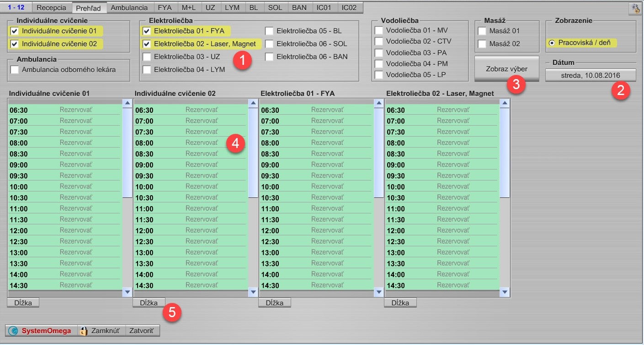The image size is (644, 345).
Task: Click scroll-down arrow in Individuálne cvičenie 01 list
Action: (127, 292)
